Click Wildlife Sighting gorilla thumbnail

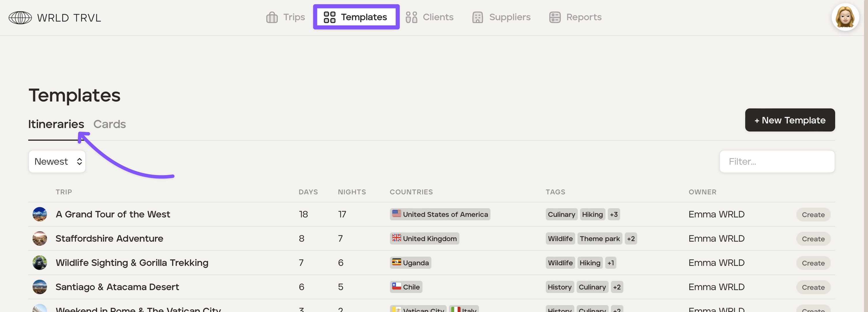(39, 263)
